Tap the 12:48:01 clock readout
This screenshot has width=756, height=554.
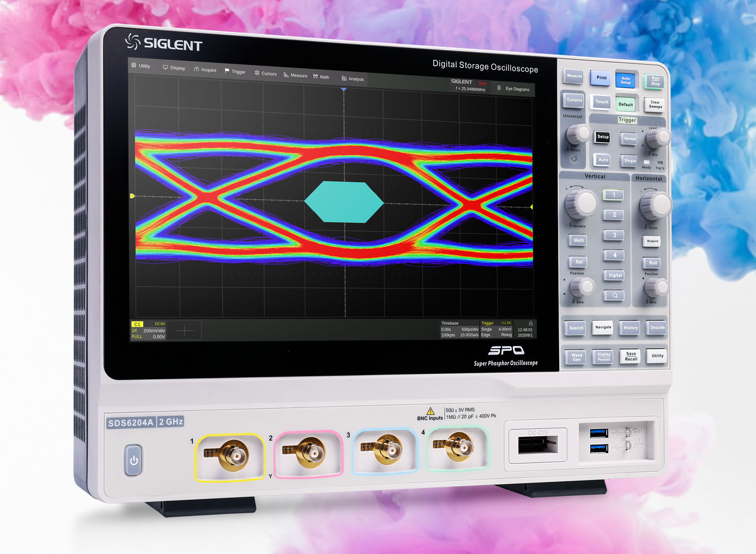coord(525,330)
